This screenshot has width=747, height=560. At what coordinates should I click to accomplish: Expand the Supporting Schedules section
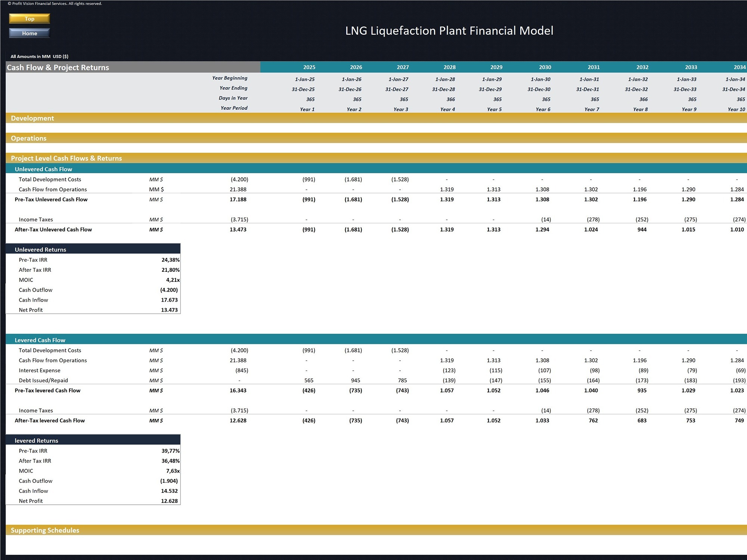(45, 530)
